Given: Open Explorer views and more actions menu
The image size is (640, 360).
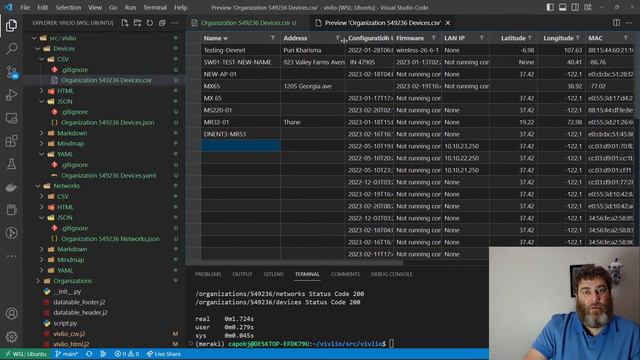Looking at the screenshot, I should 175,23.
